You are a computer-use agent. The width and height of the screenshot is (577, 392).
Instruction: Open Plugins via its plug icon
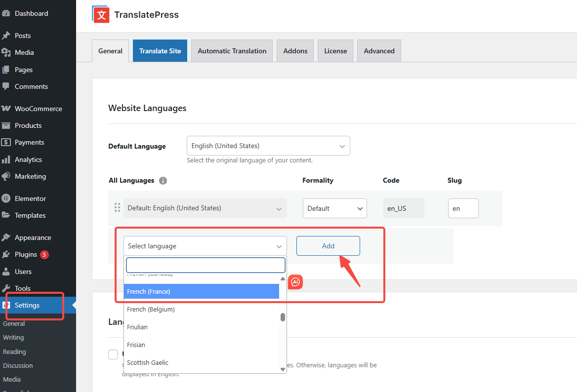[6, 255]
